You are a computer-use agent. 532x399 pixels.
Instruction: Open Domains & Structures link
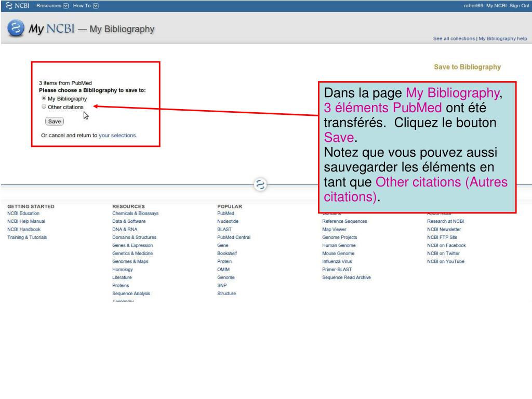(x=135, y=237)
